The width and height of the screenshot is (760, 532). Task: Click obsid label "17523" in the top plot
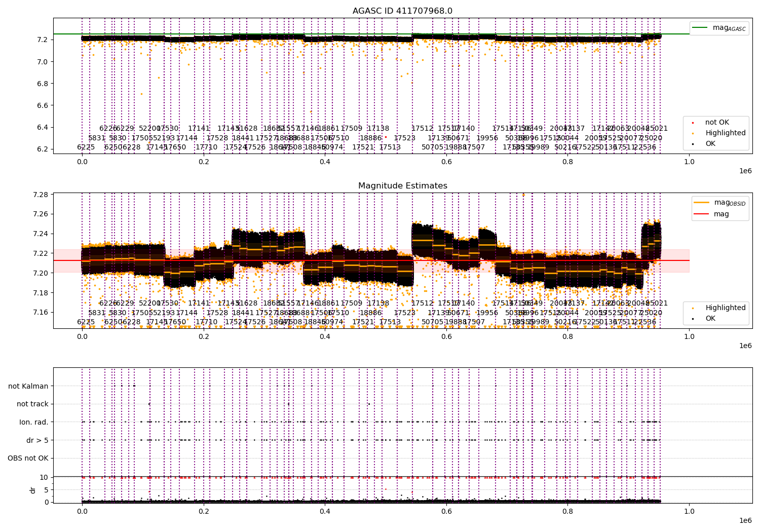pyautogui.click(x=405, y=138)
